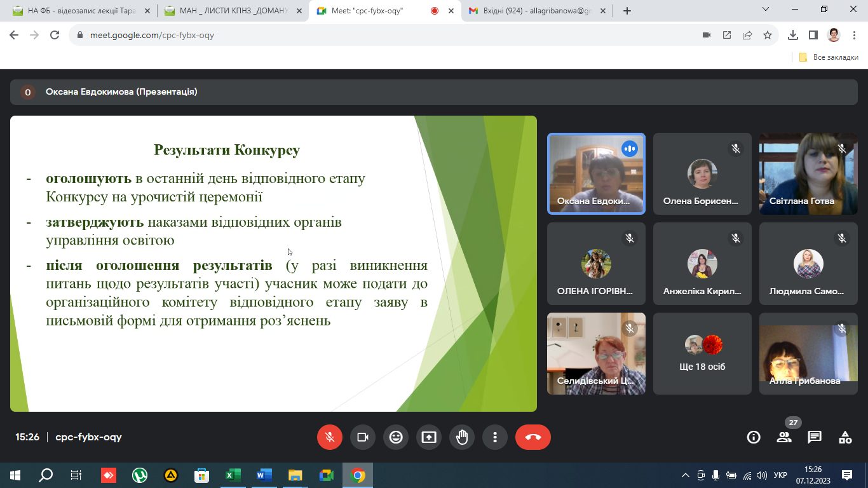The image size is (868, 488).
Task: Open the activities panel icon
Action: pos(845,437)
